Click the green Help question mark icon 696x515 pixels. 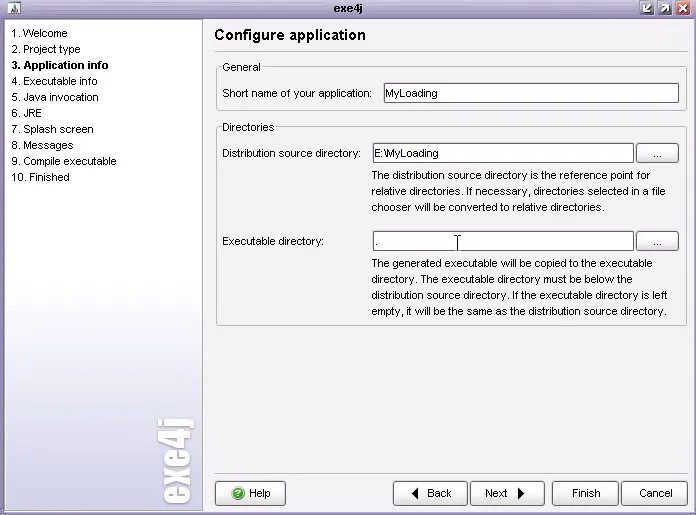238,493
